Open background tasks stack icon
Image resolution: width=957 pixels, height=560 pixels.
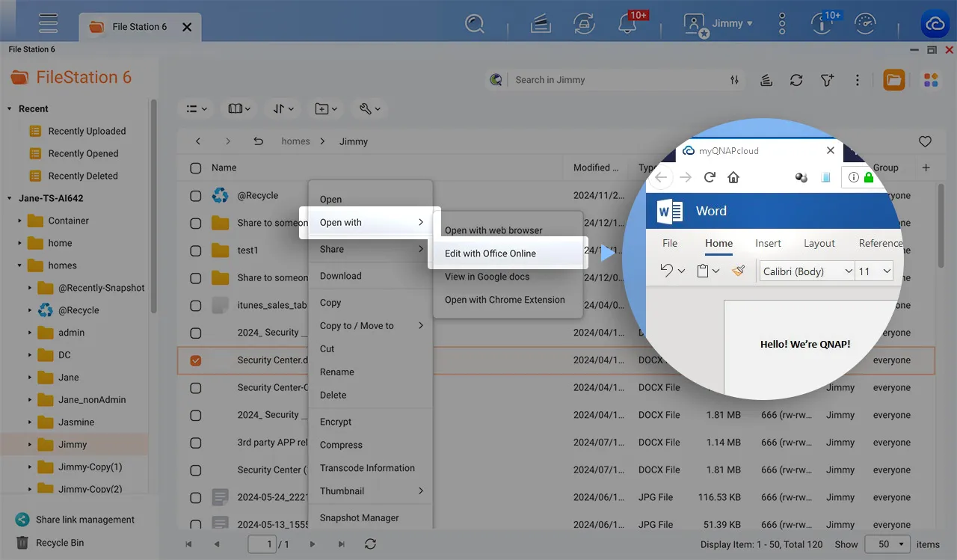(x=541, y=24)
